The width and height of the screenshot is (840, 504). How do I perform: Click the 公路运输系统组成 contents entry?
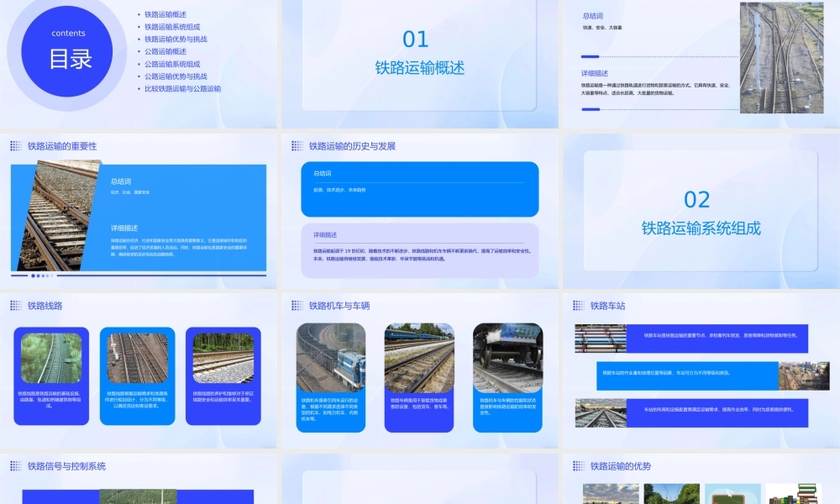click(172, 64)
